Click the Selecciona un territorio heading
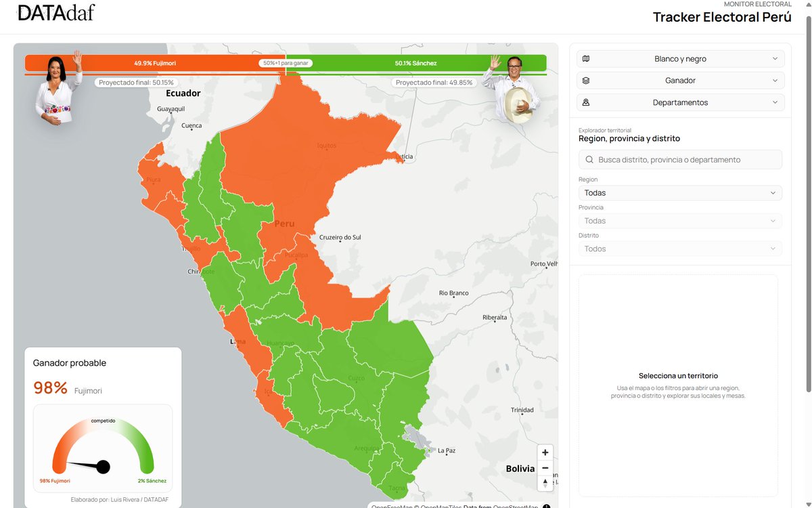The width and height of the screenshot is (812, 508). [678, 376]
